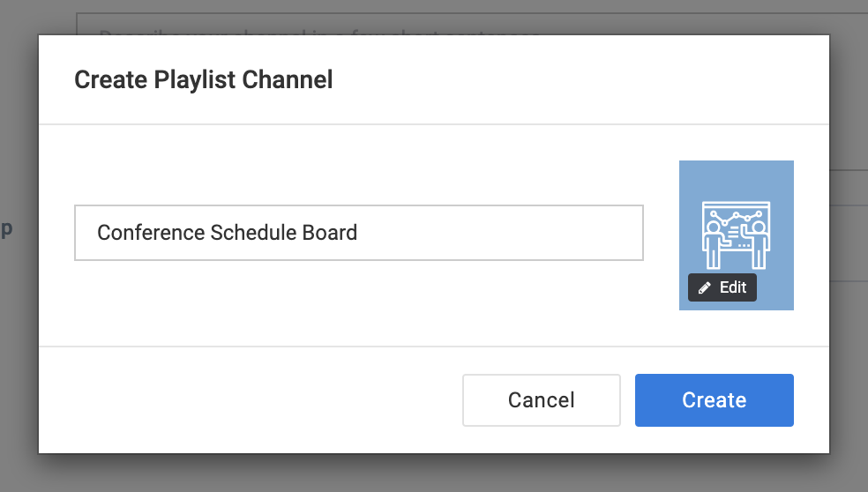This screenshot has height=492, width=868.
Task: Click the line chart on whiteboard icon
Action: point(737,216)
